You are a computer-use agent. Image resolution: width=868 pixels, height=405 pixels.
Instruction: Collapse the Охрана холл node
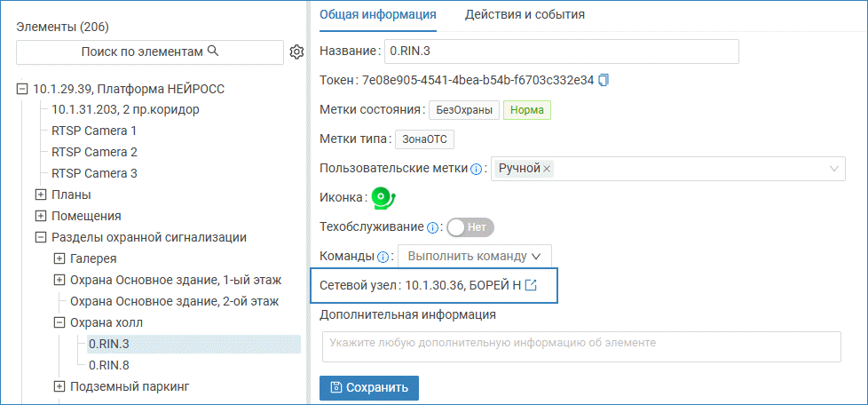[59, 322]
